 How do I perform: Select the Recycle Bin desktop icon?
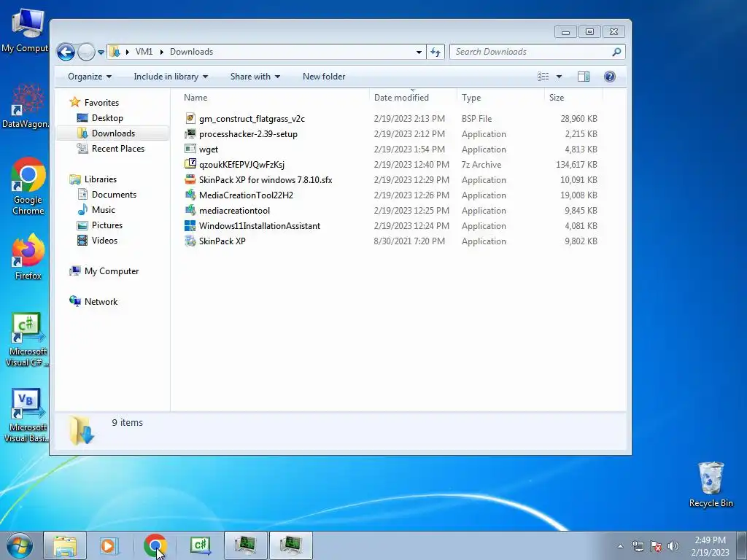click(711, 485)
